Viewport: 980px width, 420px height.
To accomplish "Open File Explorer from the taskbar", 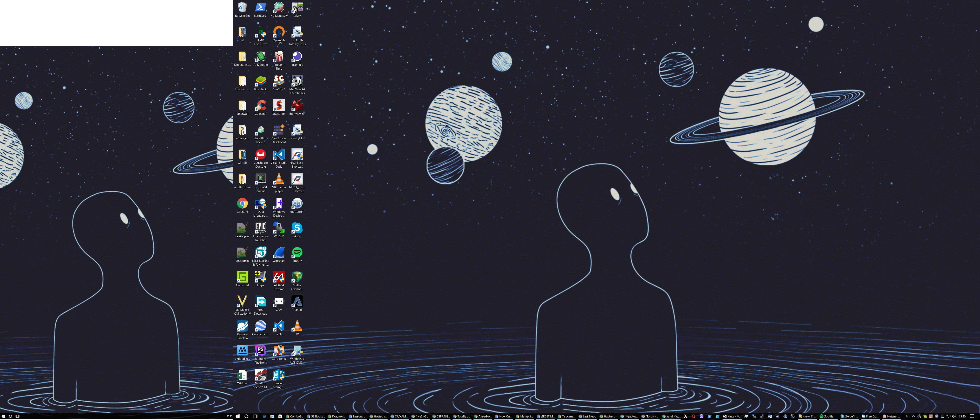I will click(272, 416).
